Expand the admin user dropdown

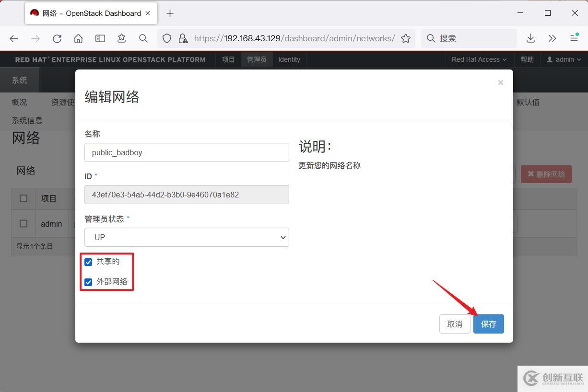pos(564,59)
